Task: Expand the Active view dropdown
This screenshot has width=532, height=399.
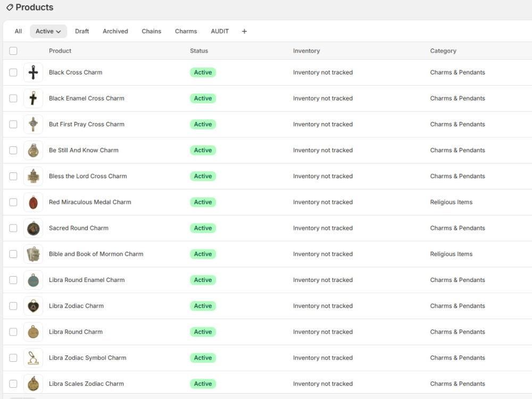Action: tap(48, 31)
